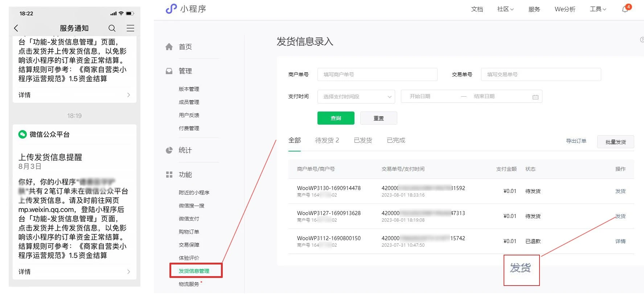
Task: Click the home icon beside 首页
Action: [169, 47]
